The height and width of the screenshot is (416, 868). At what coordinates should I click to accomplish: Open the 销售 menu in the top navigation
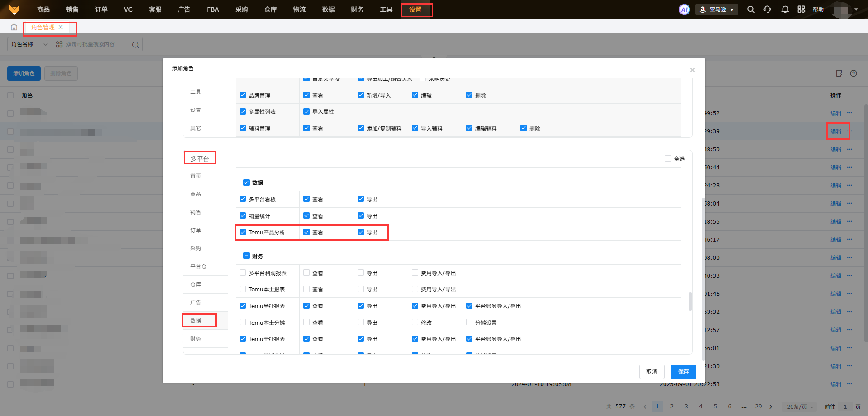[x=72, y=9]
